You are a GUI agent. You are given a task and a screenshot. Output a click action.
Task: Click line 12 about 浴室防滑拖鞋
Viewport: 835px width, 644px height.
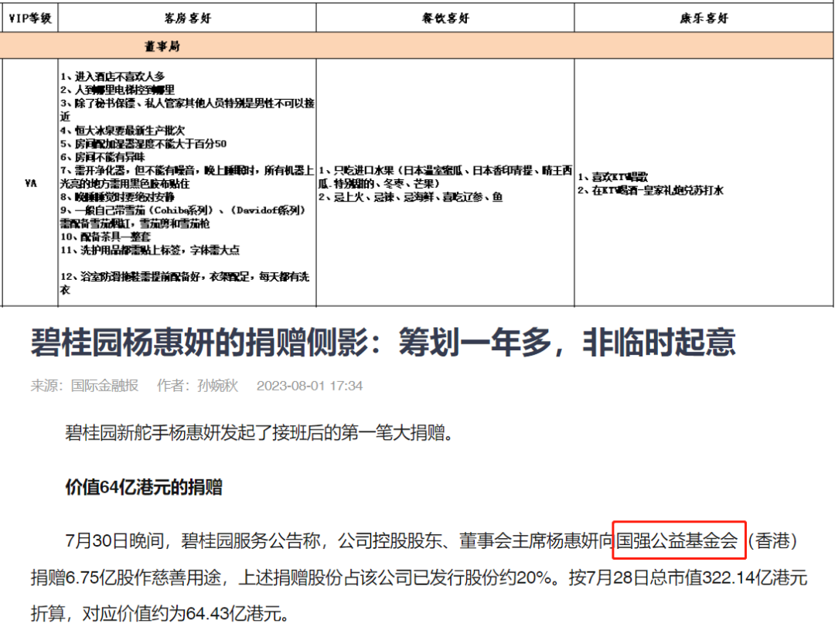click(x=185, y=284)
